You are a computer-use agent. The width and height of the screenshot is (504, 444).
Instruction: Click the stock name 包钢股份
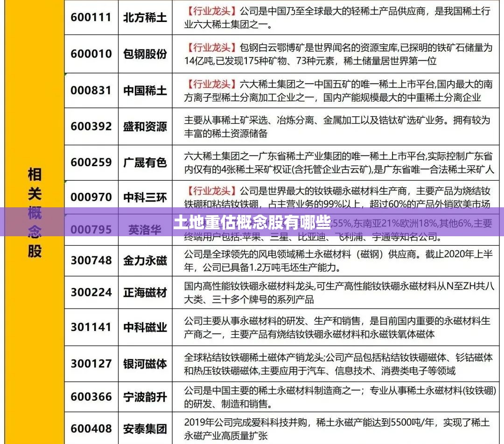click(145, 54)
